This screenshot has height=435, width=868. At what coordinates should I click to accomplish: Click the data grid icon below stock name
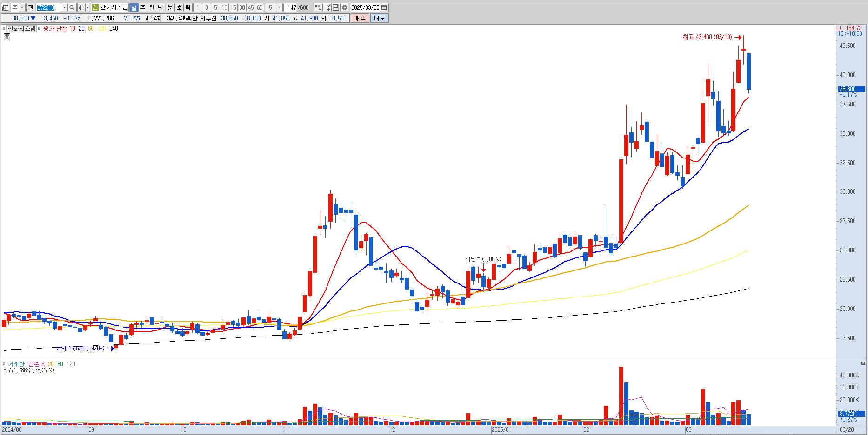coord(7,37)
